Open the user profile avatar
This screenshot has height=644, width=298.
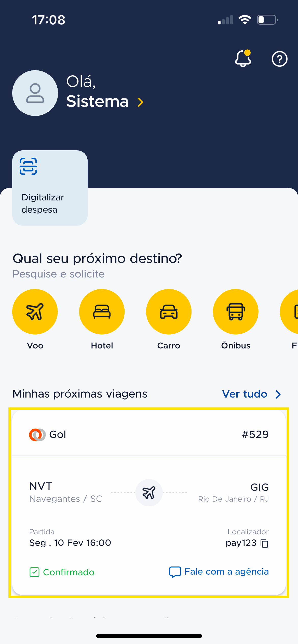[35, 93]
